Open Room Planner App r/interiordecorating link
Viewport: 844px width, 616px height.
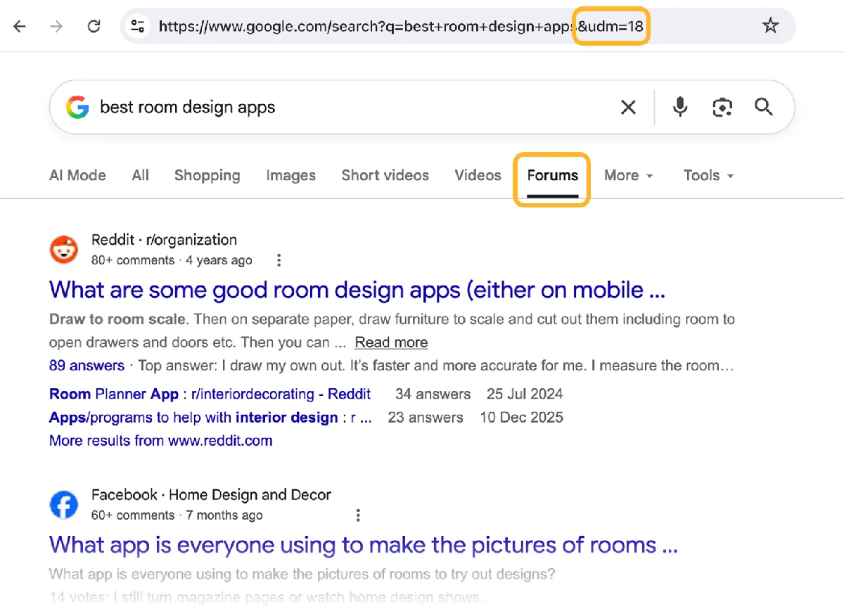pos(210,394)
